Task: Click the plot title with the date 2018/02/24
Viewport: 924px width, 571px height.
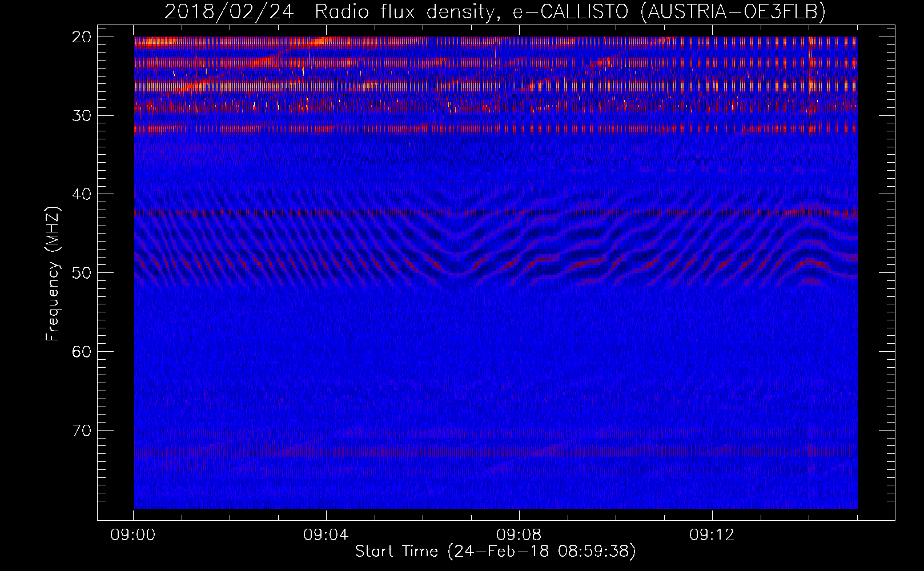Action: [x=495, y=11]
